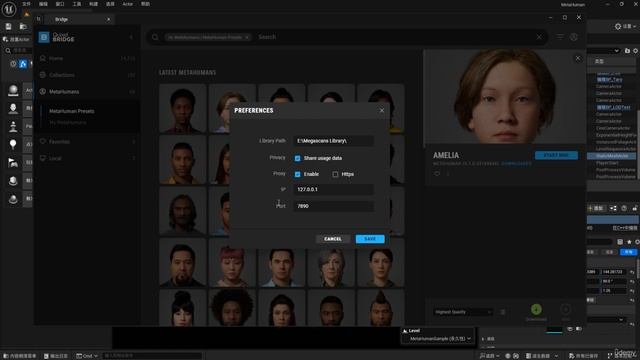
Task: Toggle the proxy Enable checkbox
Action: point(298,174)
